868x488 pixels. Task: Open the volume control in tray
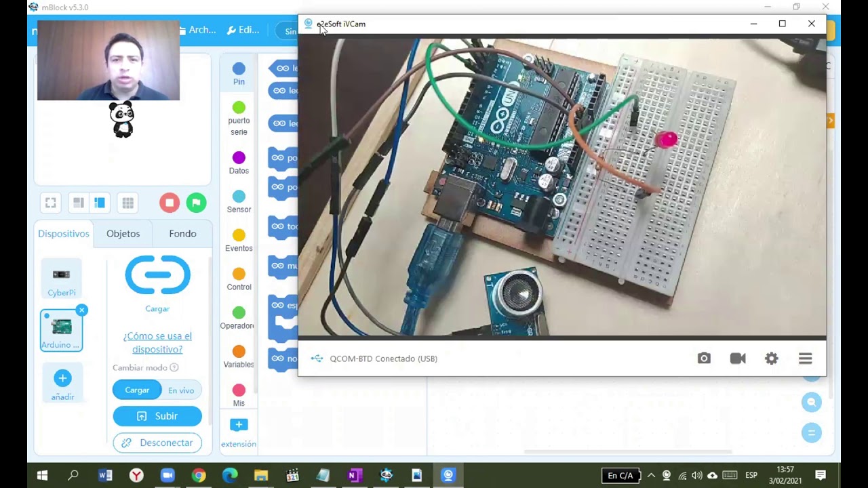697,475
